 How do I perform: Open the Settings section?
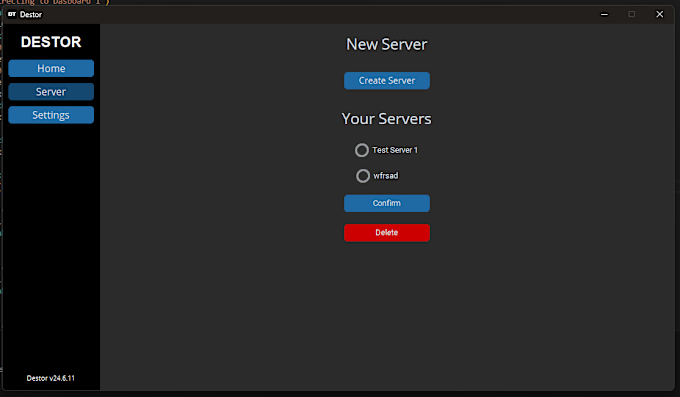click(51, 115)
